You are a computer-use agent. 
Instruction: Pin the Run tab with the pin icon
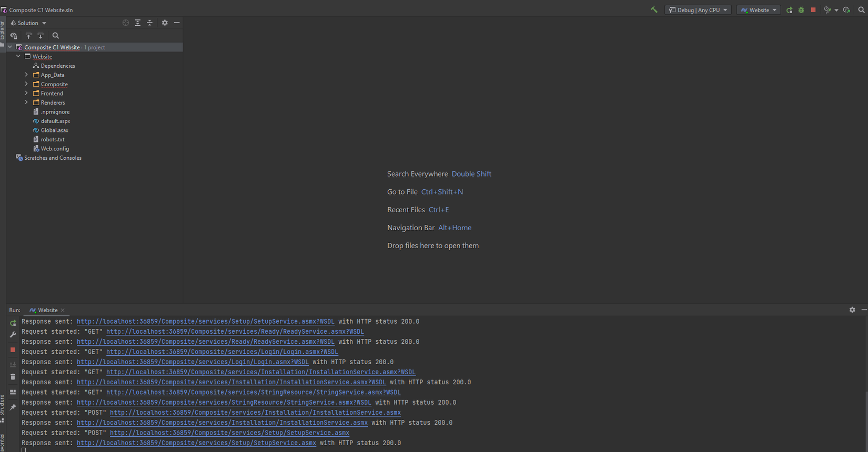click(13, 407)
